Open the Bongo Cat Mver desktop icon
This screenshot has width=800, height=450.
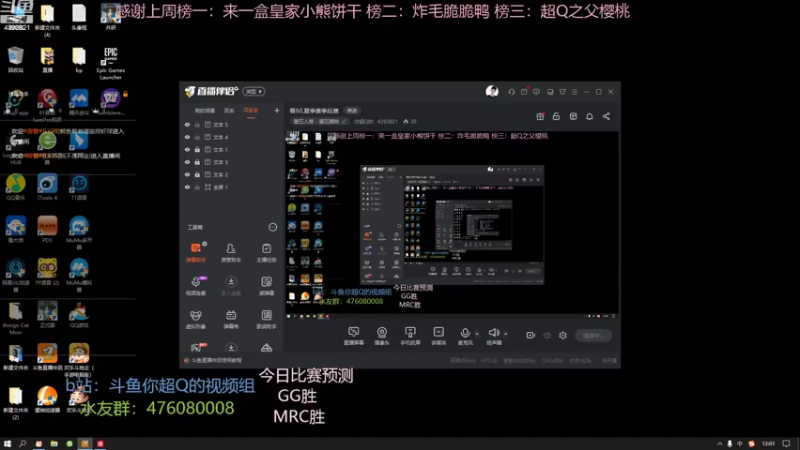click(15, 318)
